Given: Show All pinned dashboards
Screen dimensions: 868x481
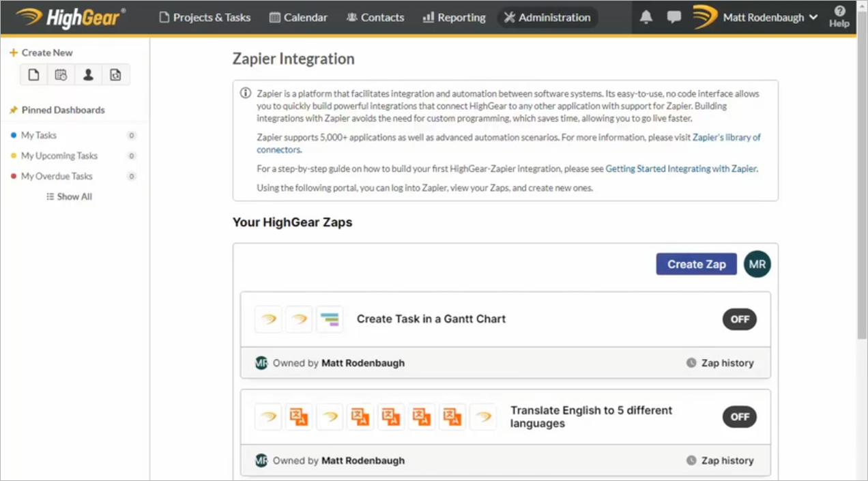Looking at the screenshot, I should click(x=69, y=196).
